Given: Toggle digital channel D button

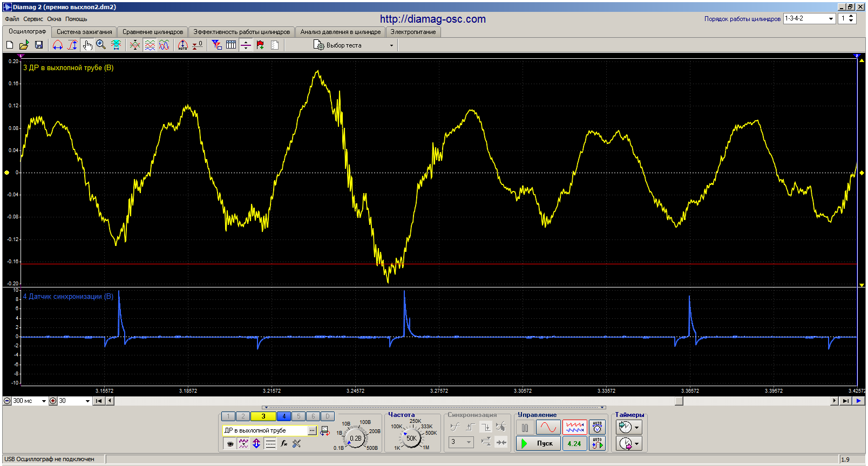Looking at the screenshot, I should pyautogui.click(x=328, y=416).
